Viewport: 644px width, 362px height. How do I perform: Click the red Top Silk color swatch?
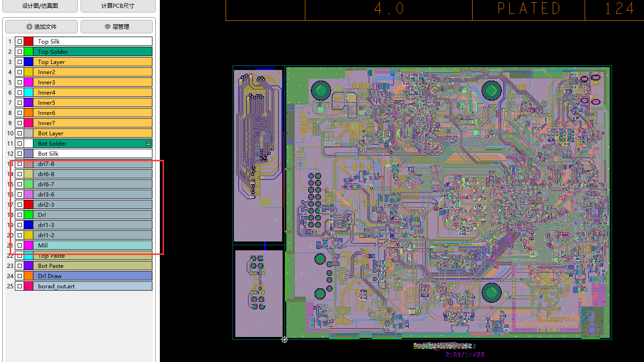click(x=29, y=42)
